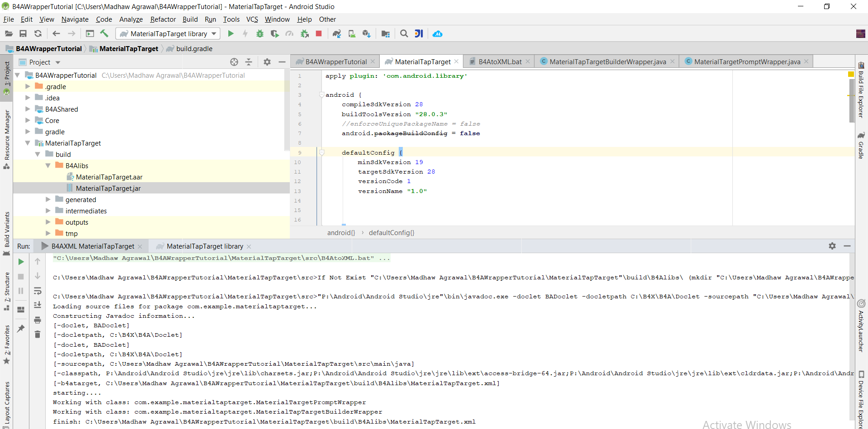The width and height of the screenshot is (868, 429).
Task: Toggle the Build Variants tool window
Action: (7, 233)
